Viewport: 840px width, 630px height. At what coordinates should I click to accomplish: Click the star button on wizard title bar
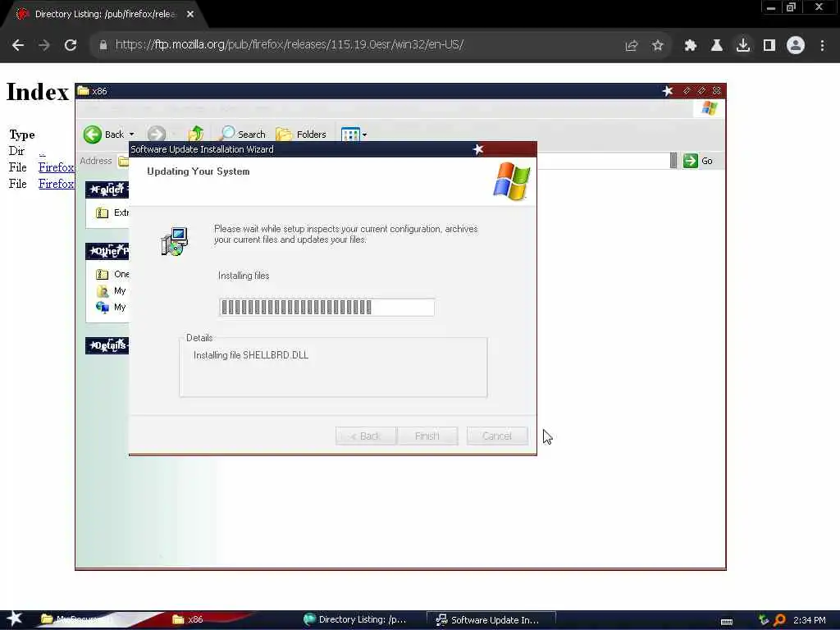[x=478, y=149]
